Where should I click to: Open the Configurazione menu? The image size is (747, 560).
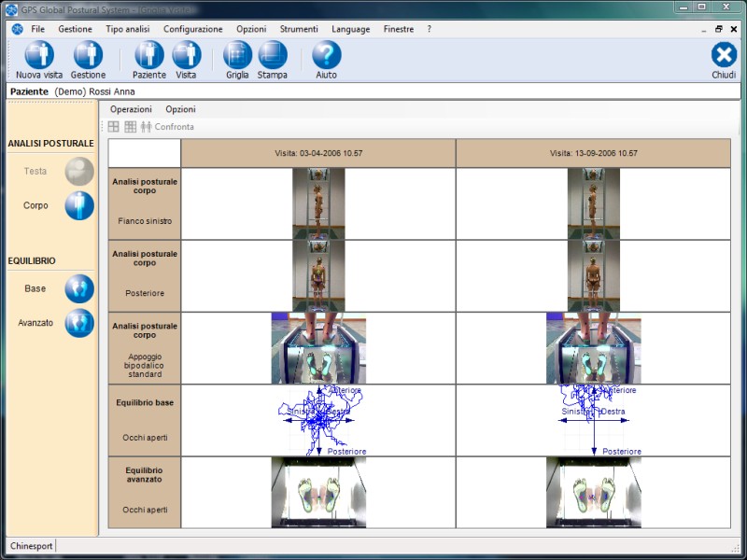[192, 29]
